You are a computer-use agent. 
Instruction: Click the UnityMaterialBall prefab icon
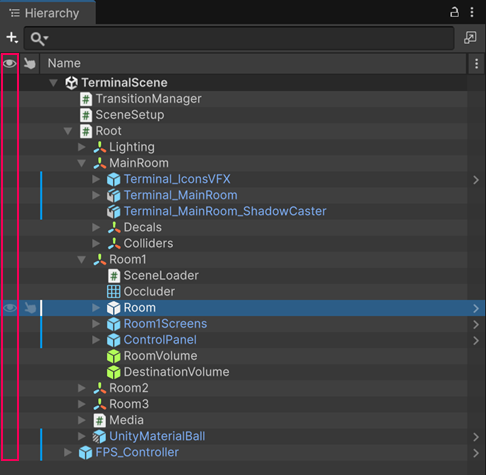click(x=99, y=436)
